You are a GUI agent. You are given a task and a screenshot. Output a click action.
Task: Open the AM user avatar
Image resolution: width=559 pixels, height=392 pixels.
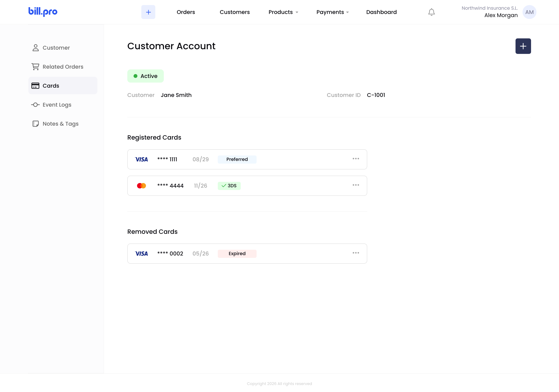pos(529,12)
